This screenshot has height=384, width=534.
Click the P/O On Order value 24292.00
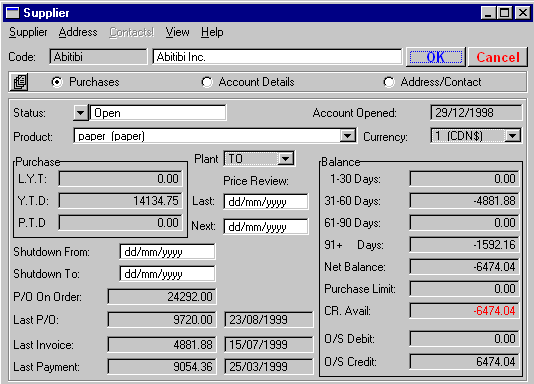(x=162, y=297)
